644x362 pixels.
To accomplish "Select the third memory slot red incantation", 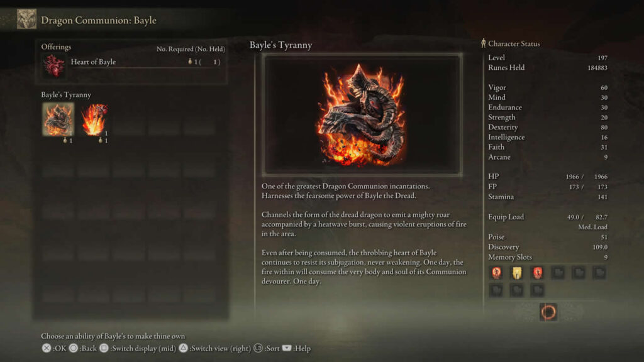I will coord(537,273).
